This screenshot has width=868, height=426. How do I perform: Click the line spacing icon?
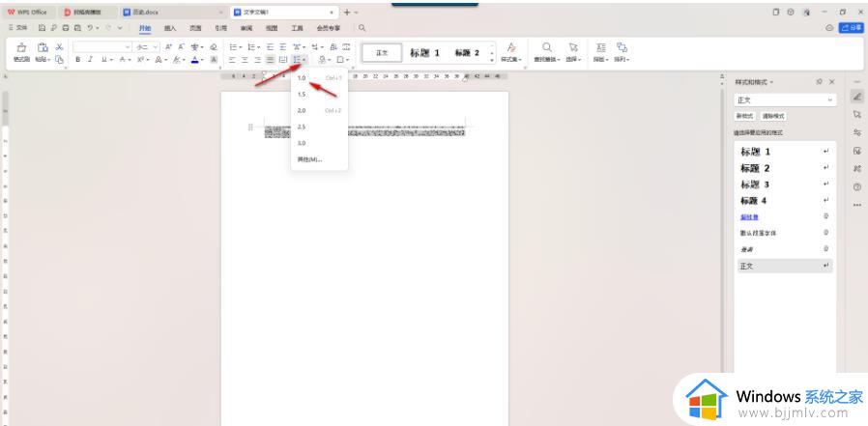click(x=298, y=59)
